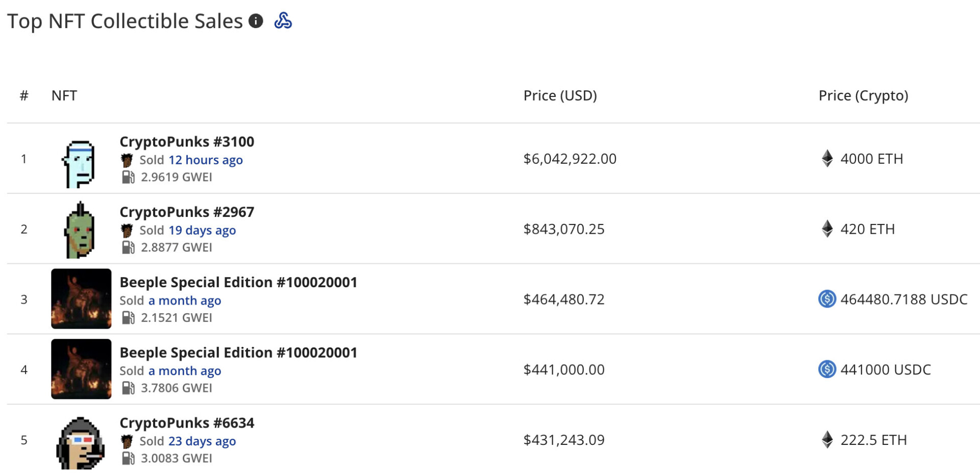Open the '19 days ago' sale link
The width and height of the screenshot is (980, 474).
coord(202,231)
